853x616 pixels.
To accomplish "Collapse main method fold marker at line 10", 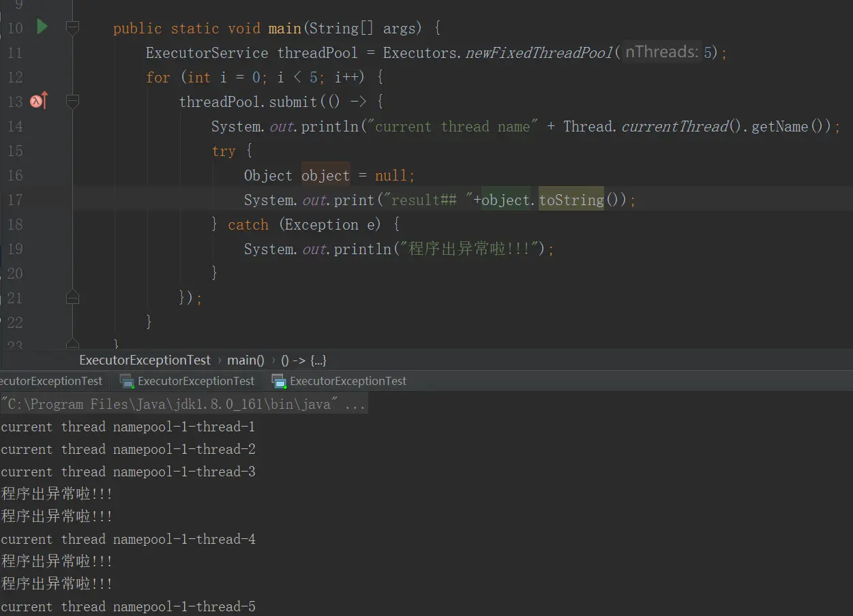I will click(73, 28).
